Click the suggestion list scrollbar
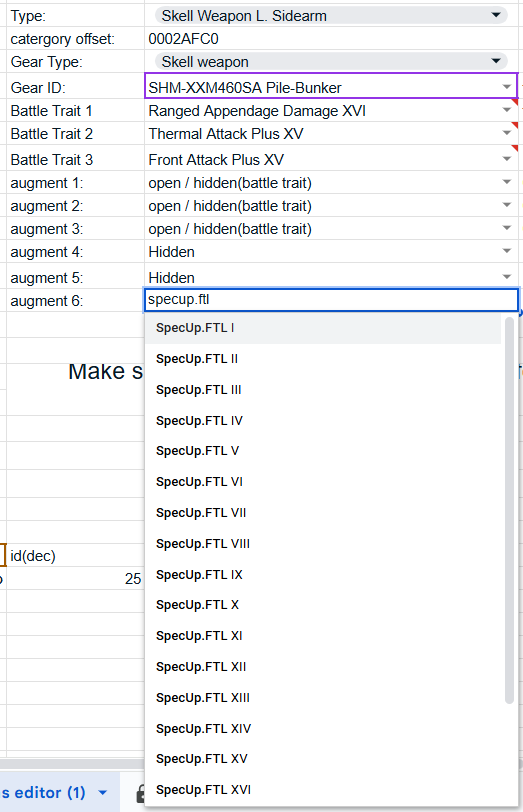This screenshot has width=523, height=812. tap(510, 510)
